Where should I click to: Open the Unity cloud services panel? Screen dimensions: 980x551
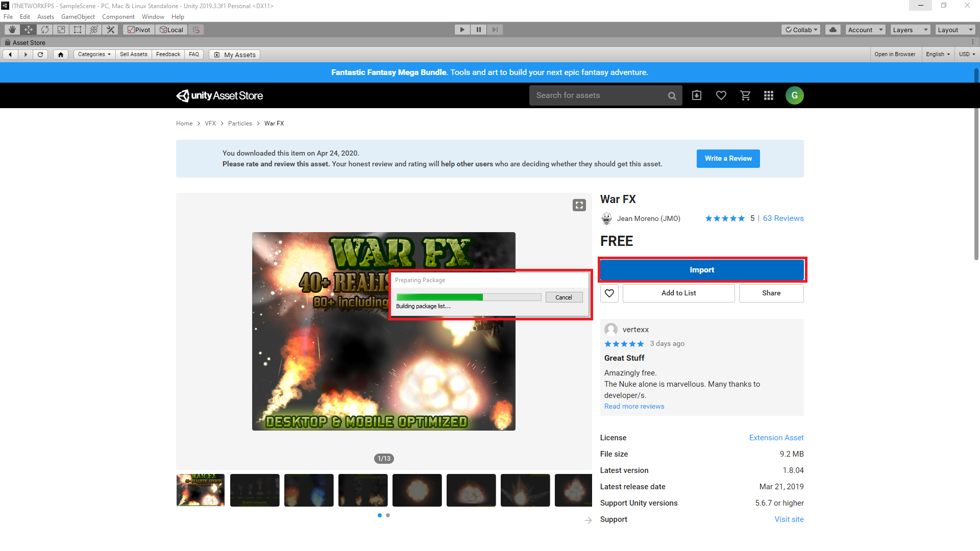[832, 29]
